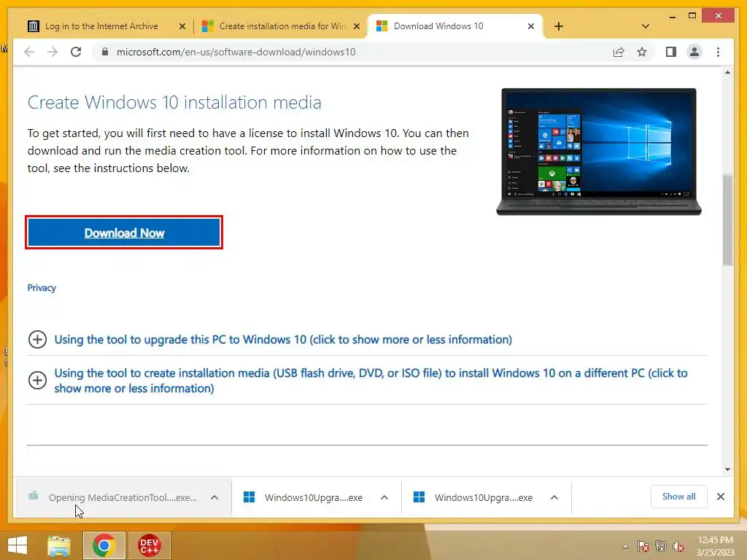Close the Create installation media tab
The height and width of the screenshot is (560, 747).
coord(356,26)
